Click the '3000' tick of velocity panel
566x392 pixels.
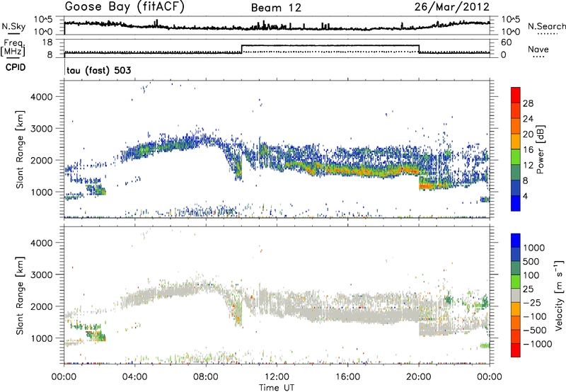pos(42,275)
